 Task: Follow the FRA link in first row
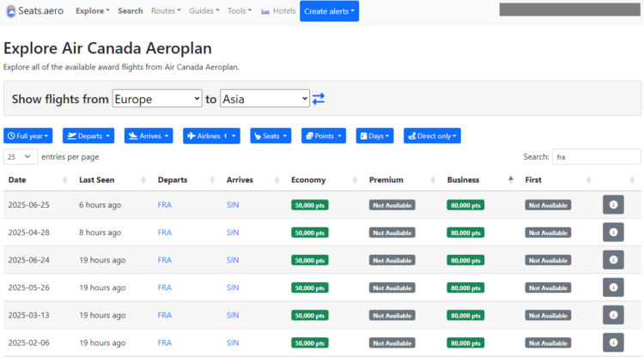pos(165,205)
